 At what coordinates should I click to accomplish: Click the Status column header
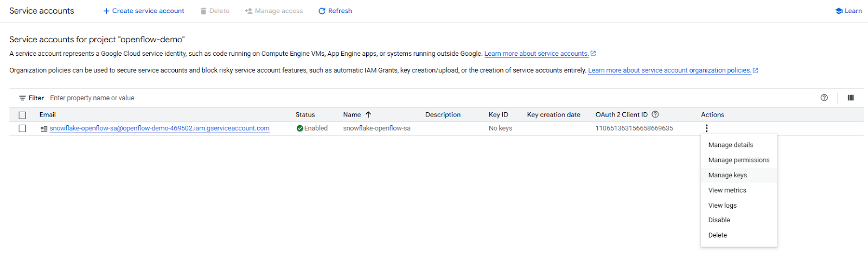pos(305,115)
